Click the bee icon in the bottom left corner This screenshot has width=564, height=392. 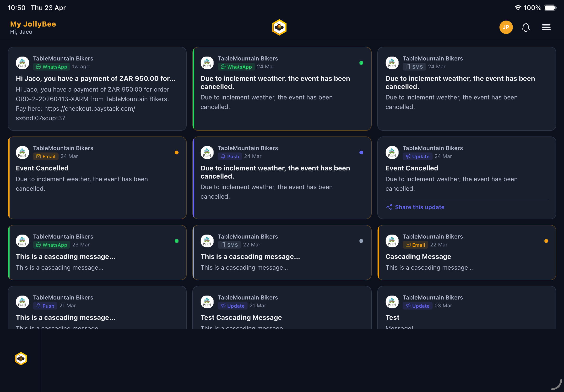pos(21,359)
